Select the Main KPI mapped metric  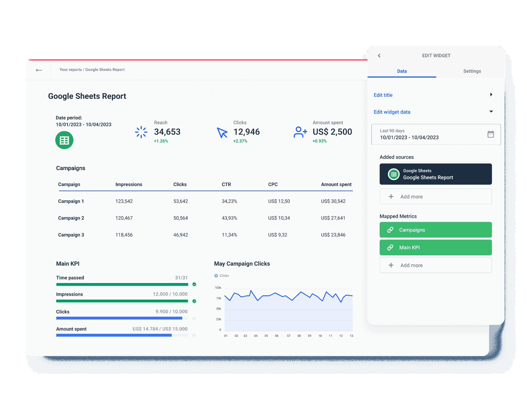[435, 248]
